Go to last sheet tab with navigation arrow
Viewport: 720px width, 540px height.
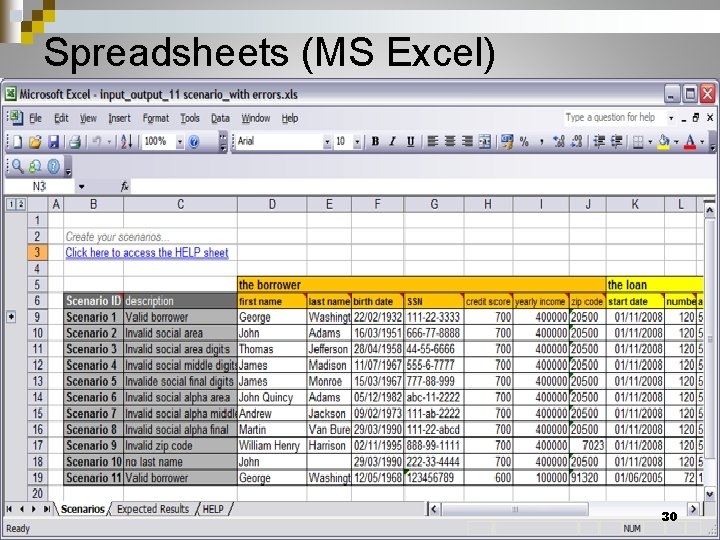pyautogui.click(x=46, y=509)
